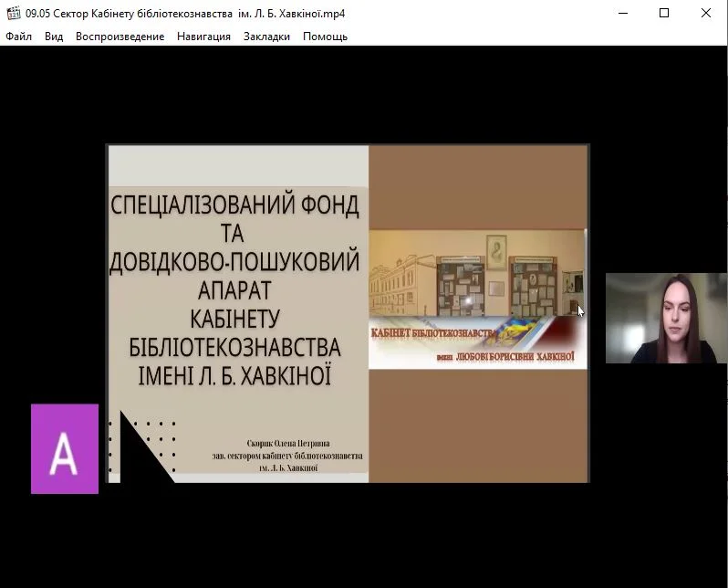Click the brown panel above the banner

pos(478,187)
